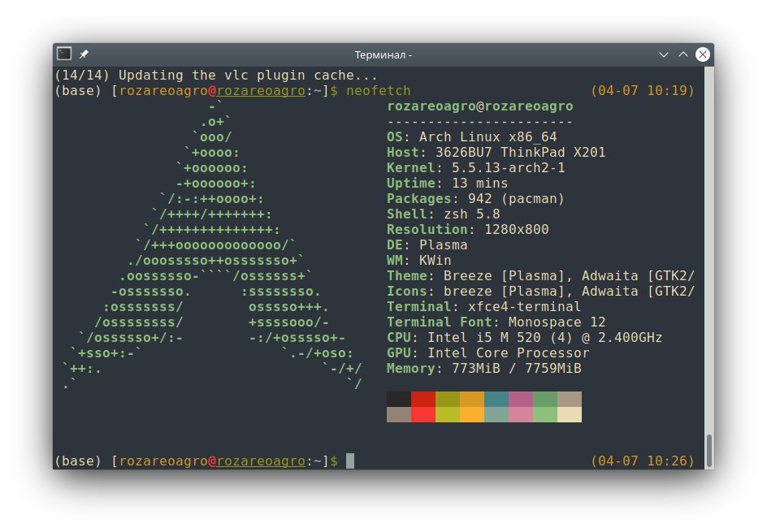Click the terminal vertical scrollbar thumb
This screenshot has width=767, height=532.
click(709, 450)
